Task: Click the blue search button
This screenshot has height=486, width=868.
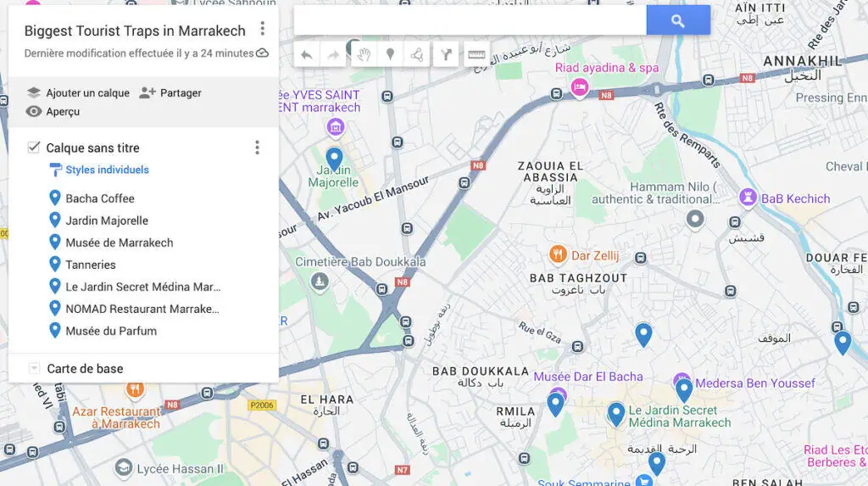Action: click(x=677, y=20)
